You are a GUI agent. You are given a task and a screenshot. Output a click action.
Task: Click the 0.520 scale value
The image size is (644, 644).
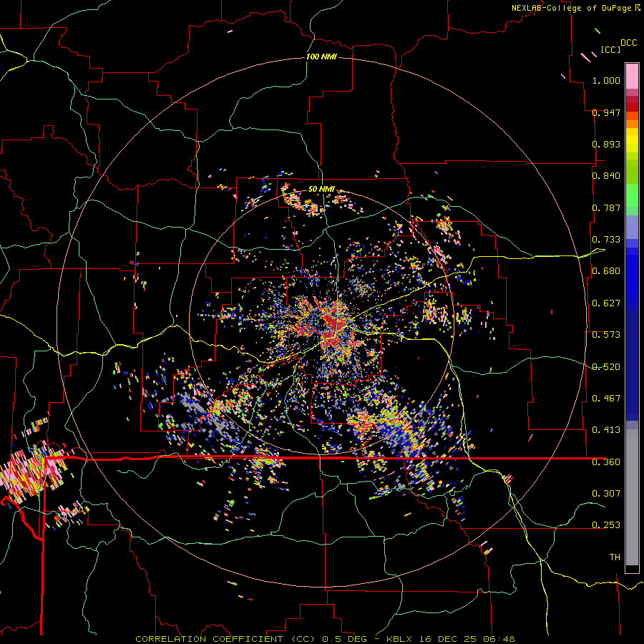606,367
